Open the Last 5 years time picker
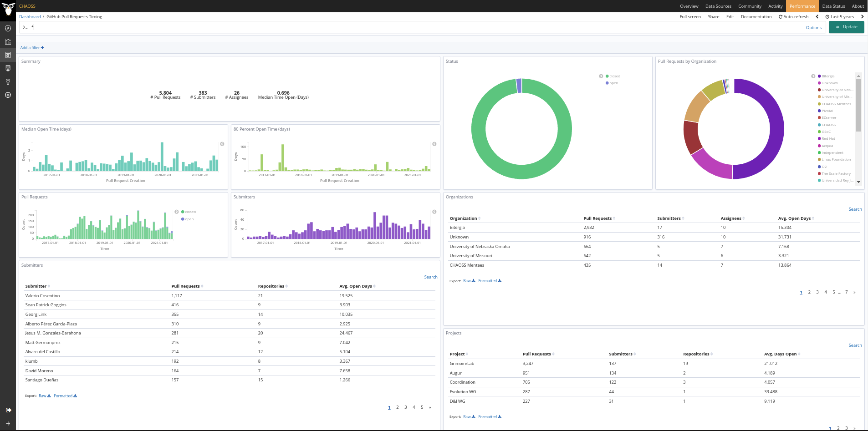The width and height of the screenshot is (868, 431). click(840, 17)
